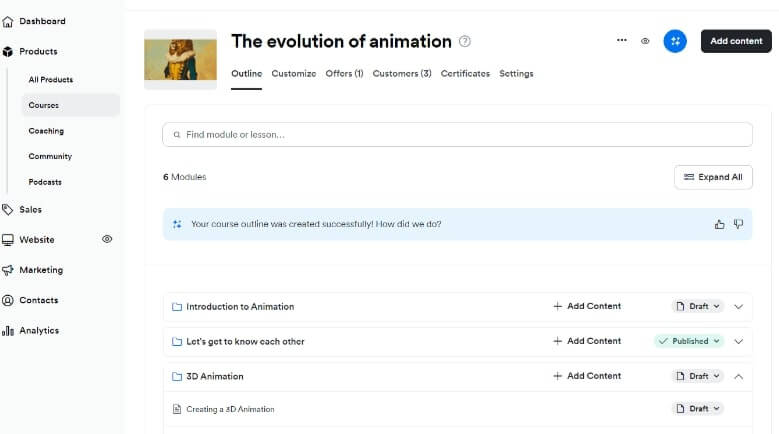This screenshot has width=779, height=434.
Task: Click the blue AI sparkle icon button
Action: 675,41
